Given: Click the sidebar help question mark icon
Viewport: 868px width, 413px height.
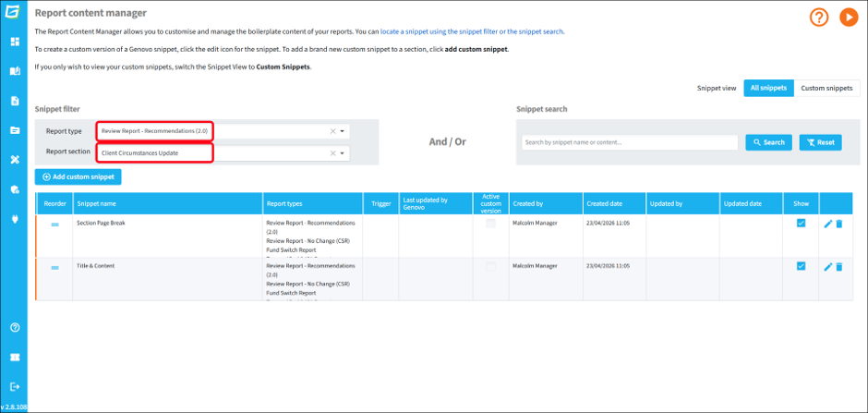Looking at the screenshot, I should 15,327.
